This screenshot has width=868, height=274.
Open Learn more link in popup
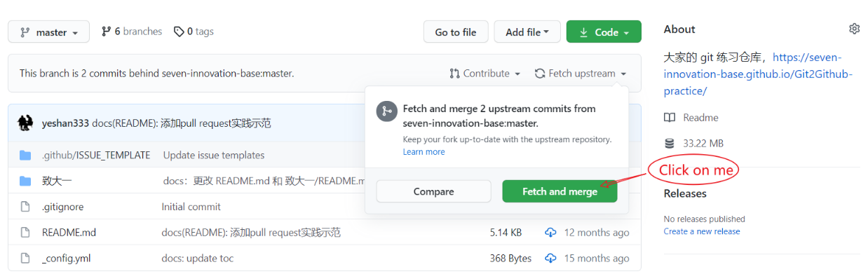[x=423, y=151]
